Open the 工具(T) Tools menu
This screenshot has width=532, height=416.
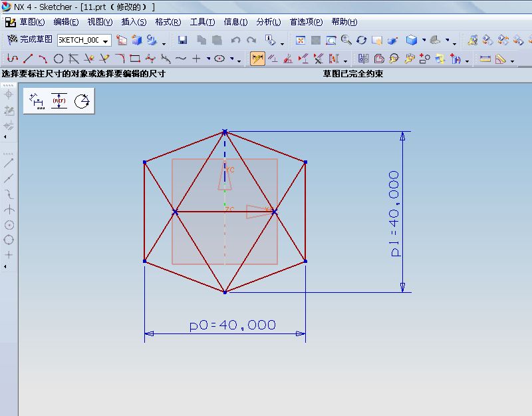(202, 22)
